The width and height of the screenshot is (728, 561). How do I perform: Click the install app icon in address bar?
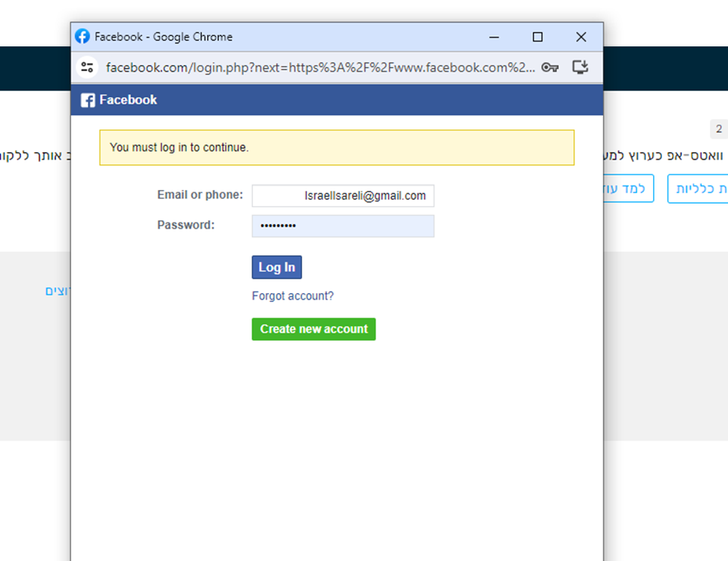pos(580,67)
